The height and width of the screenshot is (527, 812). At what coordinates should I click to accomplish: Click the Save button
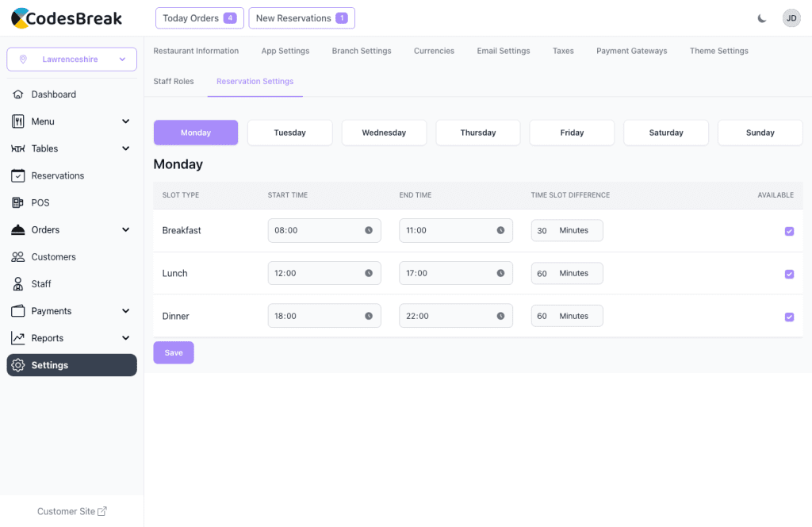coord(174,352)
